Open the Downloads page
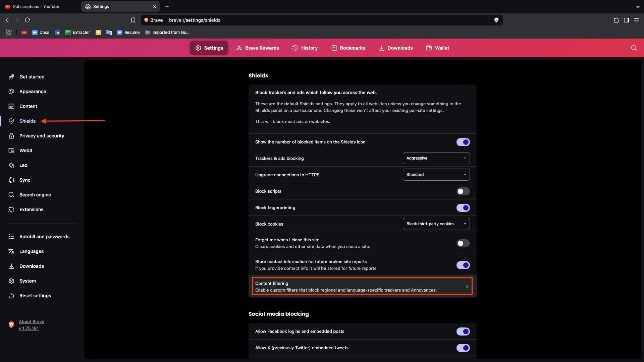644x362 pixels. click(x=395, y=48)
